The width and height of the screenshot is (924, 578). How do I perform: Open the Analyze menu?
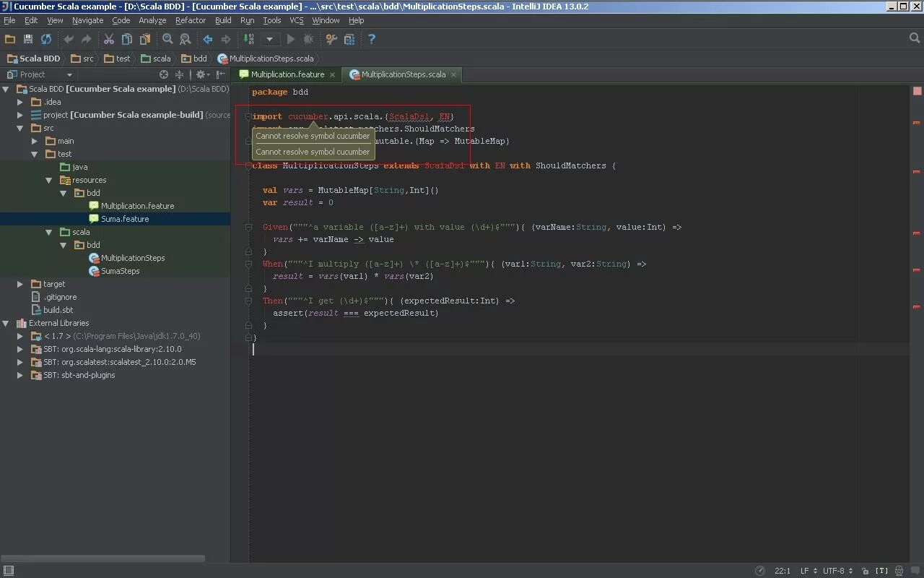[x=152, y=20]
